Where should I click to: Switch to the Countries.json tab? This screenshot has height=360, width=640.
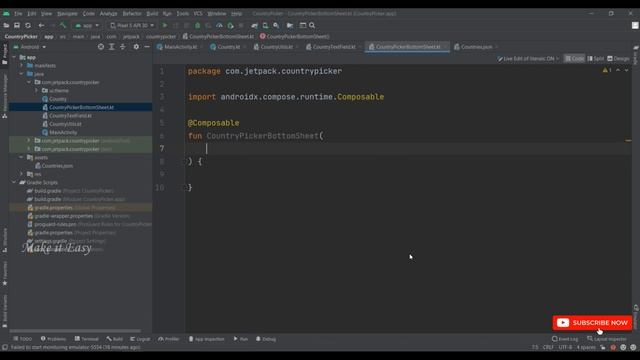click(476, 47)
